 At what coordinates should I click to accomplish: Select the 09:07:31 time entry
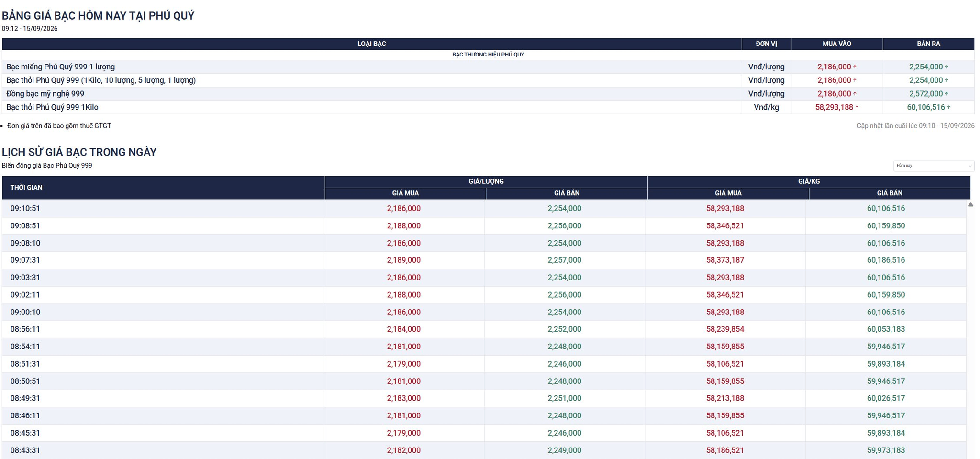point(25,260)
